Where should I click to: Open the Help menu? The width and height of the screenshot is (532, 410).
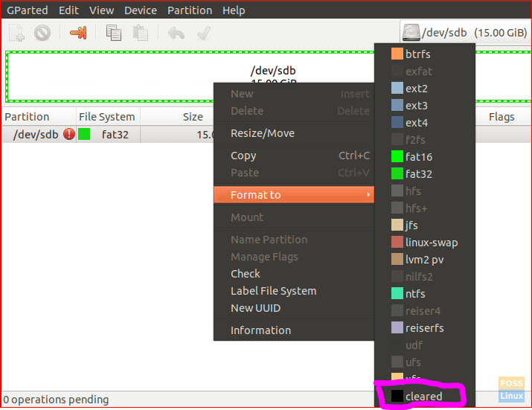pos(234,10)
